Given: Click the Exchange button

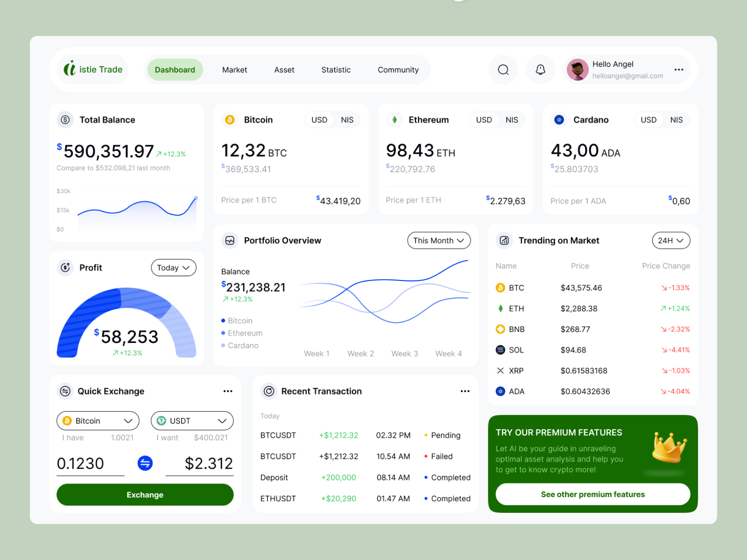Looking at the screenshot, I should 145,495.
